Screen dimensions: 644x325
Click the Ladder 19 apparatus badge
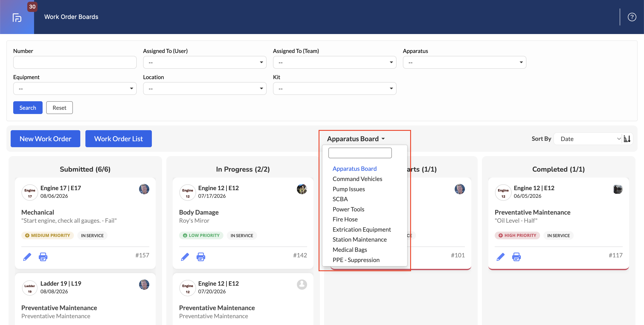(x=30, y=288)
